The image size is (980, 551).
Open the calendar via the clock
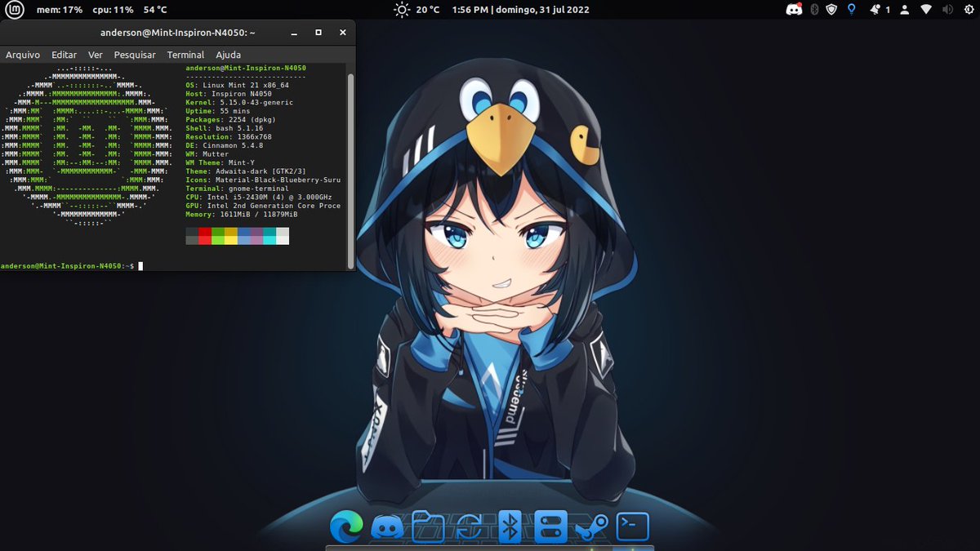pos(519,9)
